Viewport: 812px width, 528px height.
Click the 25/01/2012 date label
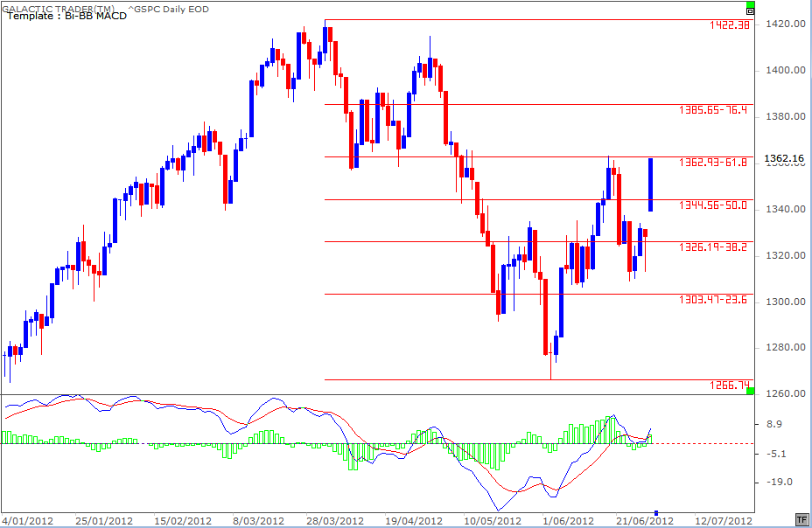click(x=104, y=520)
